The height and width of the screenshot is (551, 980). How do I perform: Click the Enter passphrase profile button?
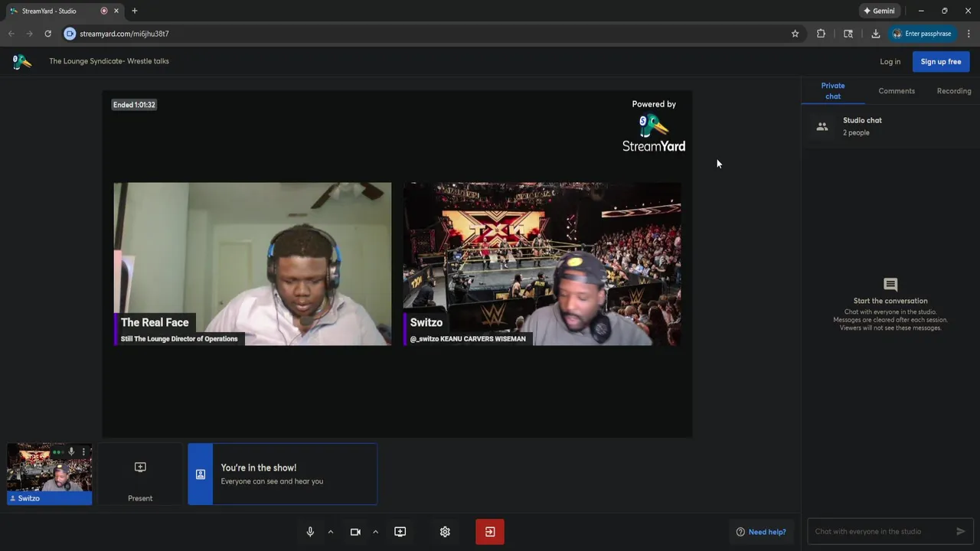922,34
